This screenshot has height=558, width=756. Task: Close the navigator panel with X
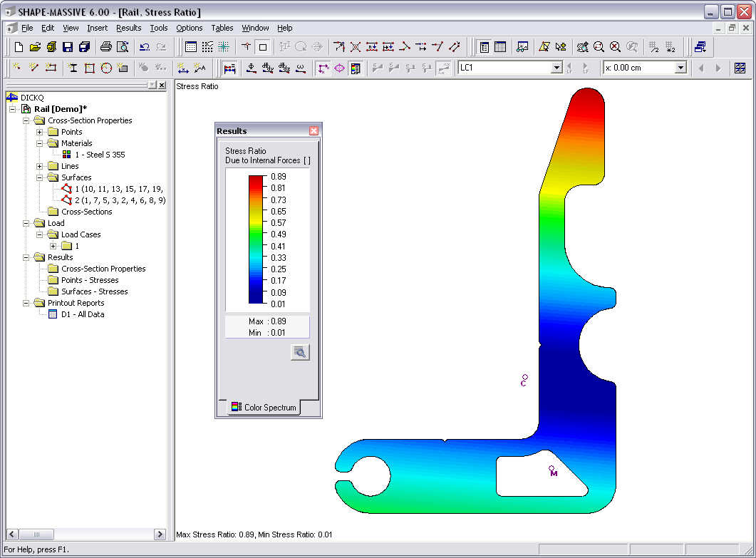(162, 86)
